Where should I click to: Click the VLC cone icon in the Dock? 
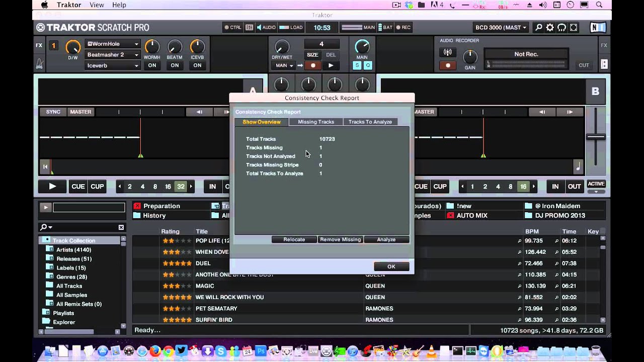(431, 350)
